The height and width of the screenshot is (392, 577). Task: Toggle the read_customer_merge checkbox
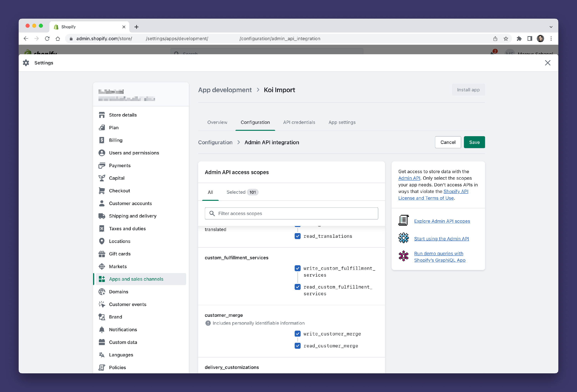tap(297, 346)
